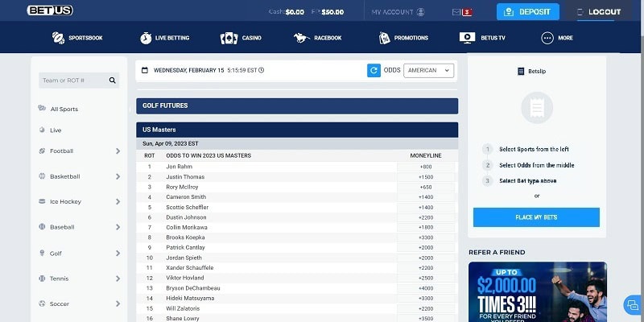Select Rory McIlroy +650 moneyline odds
Viewport: 644px width, 322px height.
click(426, 187)
